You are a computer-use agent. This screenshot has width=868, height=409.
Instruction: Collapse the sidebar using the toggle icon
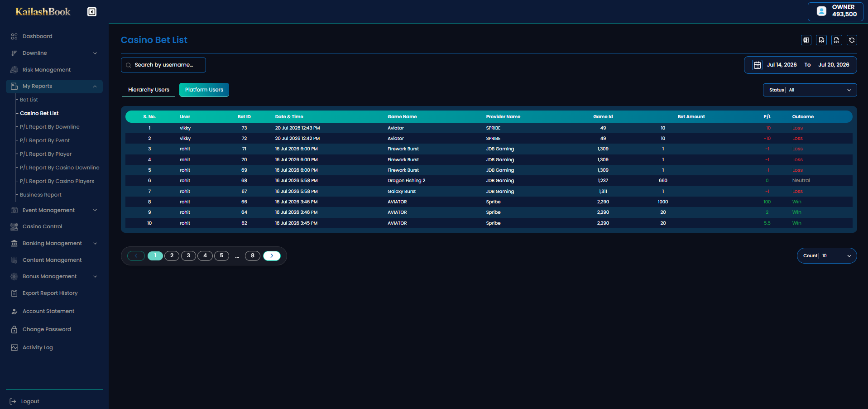point(92,12)
